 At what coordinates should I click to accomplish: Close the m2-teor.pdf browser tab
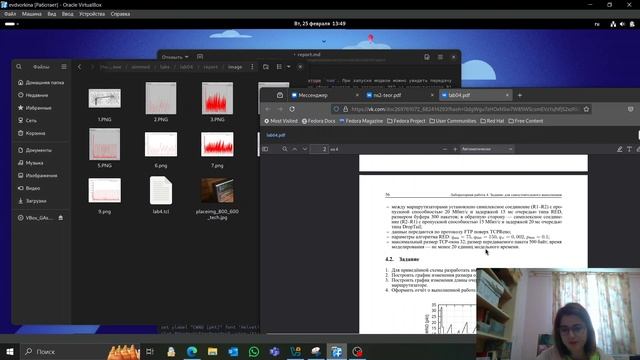(x=432, y=95)
